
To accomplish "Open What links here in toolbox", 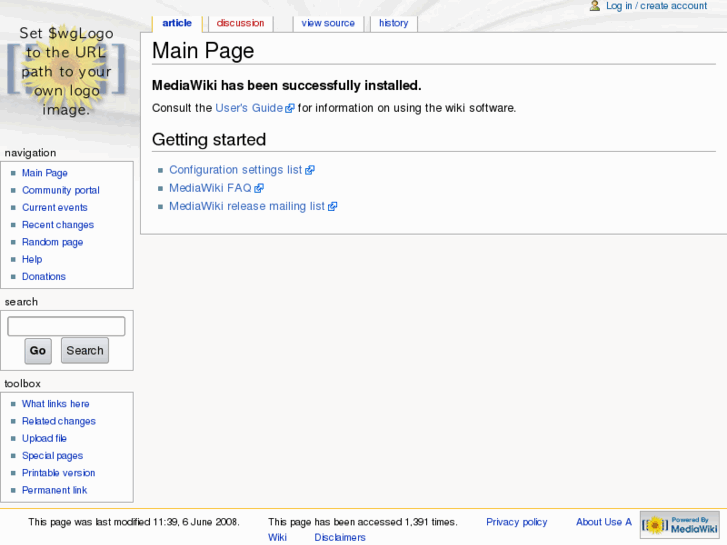I will coord(56,404).
